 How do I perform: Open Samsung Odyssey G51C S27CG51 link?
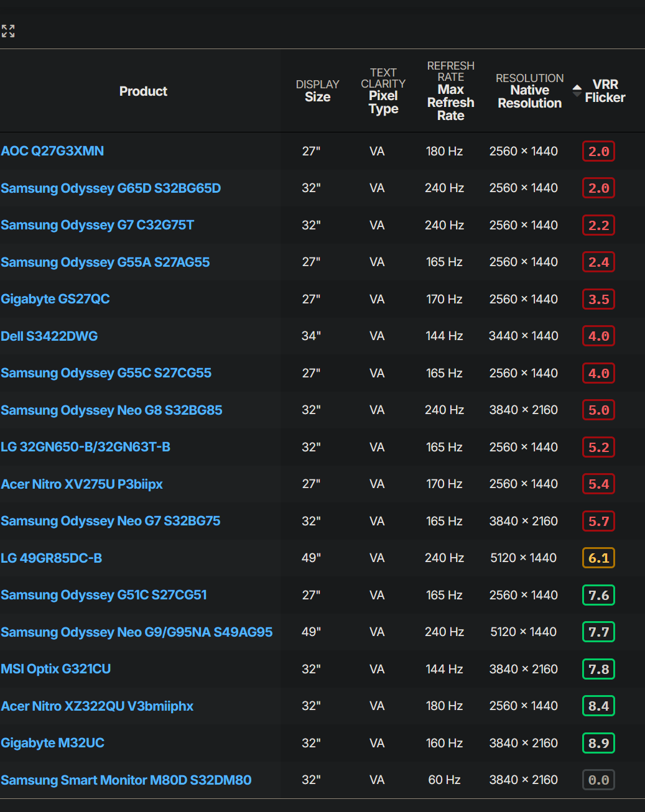(x=104, y=595)
